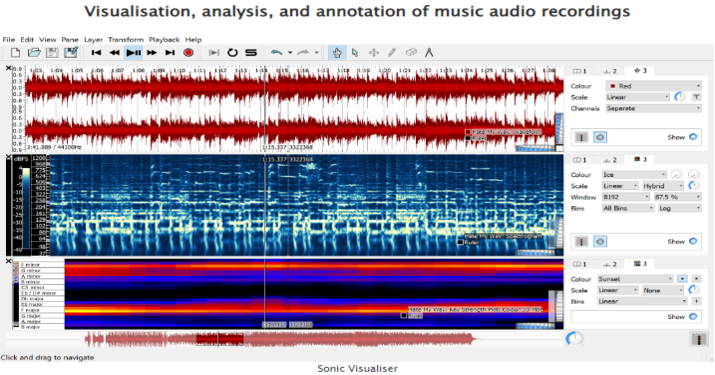Open the Playback menu
The image size is (715, 375).
coord(164,40)
